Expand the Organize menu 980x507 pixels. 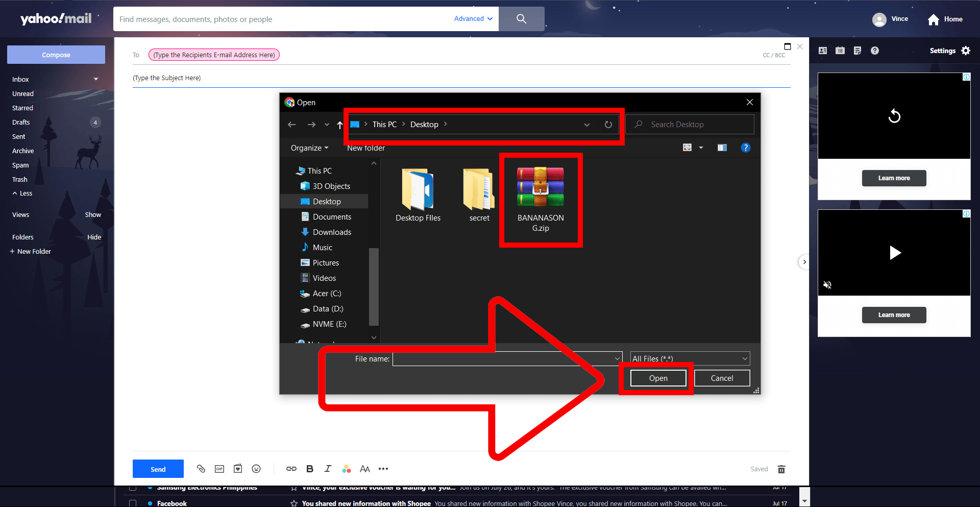(309, 148)
